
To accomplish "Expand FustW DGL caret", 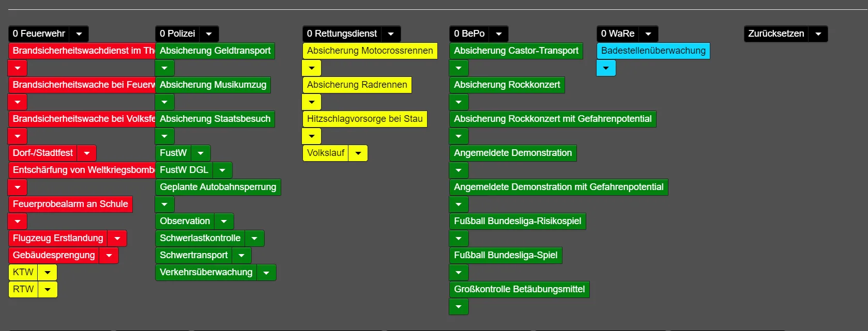I will 222,170.
